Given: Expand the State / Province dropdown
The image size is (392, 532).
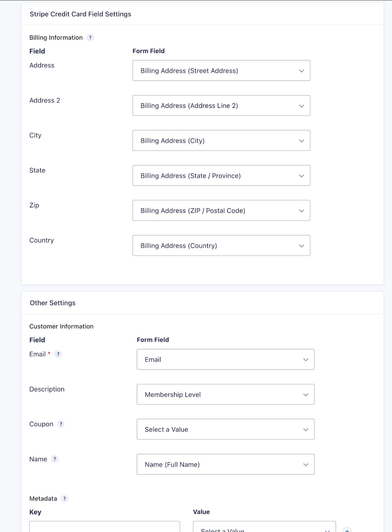Looking at the screenshot, I should click(221, 176).
